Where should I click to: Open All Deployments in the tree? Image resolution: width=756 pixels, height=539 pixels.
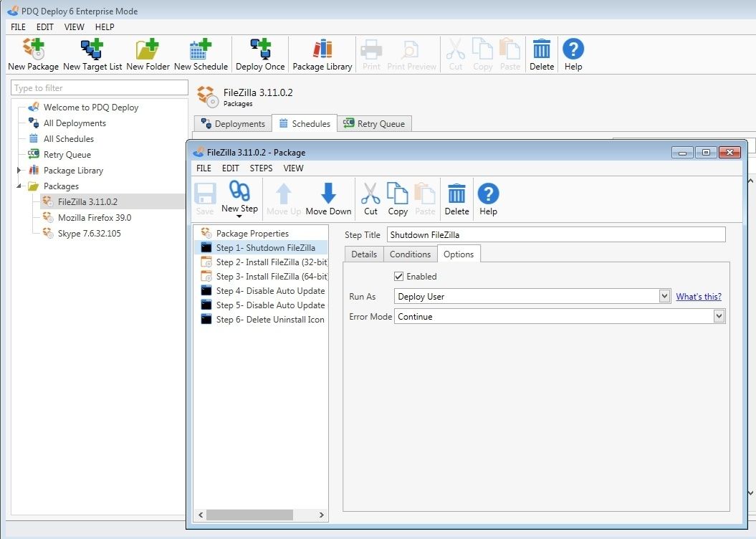(75, 123)
